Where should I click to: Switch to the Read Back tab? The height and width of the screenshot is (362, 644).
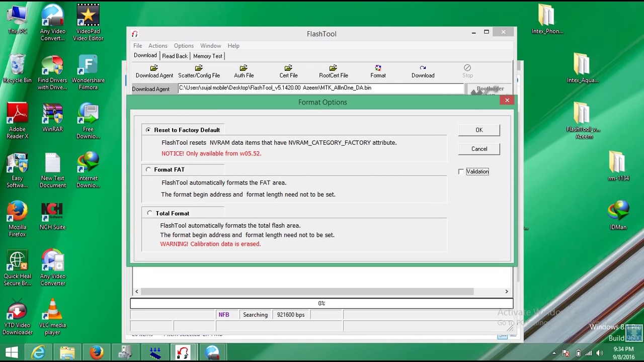175,56
